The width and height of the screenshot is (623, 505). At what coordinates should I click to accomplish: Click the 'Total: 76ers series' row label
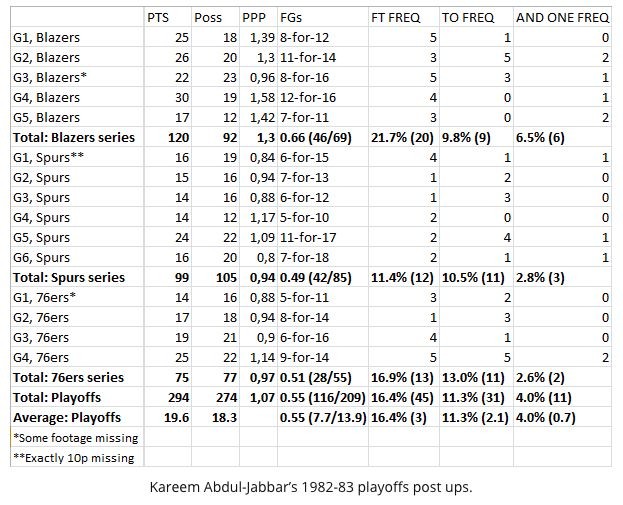pos(66,377)
